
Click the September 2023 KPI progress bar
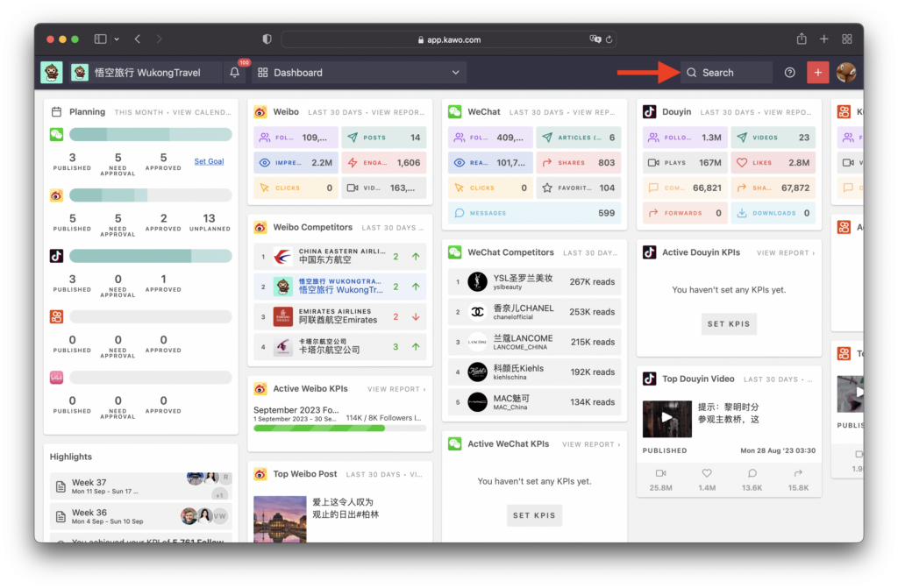tap(339, 429)
